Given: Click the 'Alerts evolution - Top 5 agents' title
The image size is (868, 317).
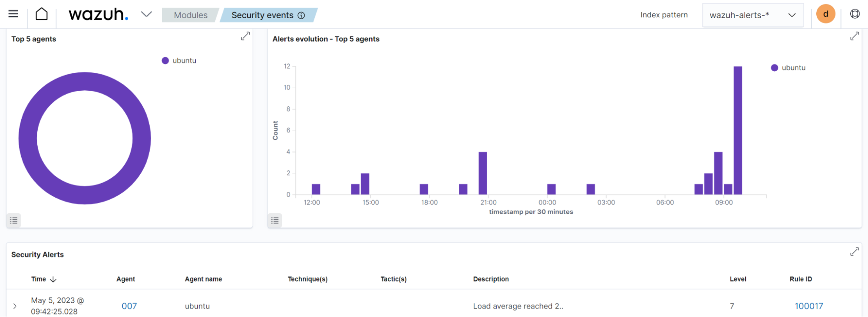Looking at the screenshot, I should (x=326, y=39).
